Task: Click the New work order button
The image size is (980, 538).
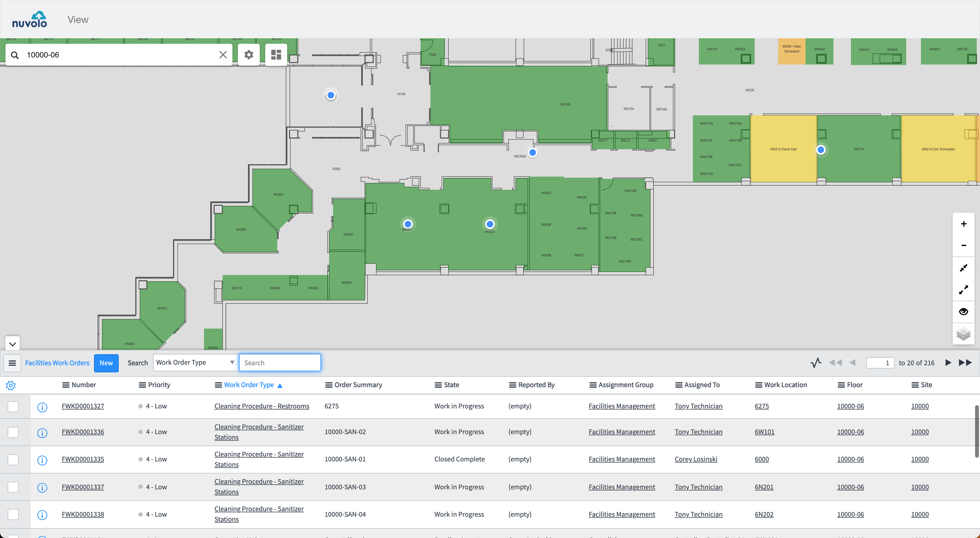Action: pyautogui.click(x=106, y=363)
